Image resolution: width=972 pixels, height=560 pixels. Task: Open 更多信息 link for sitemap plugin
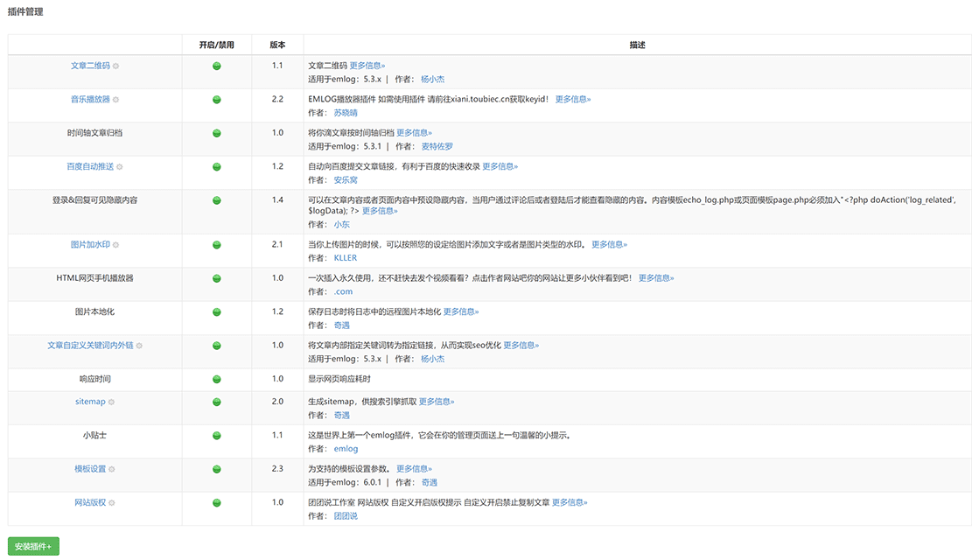coord(437,401)
